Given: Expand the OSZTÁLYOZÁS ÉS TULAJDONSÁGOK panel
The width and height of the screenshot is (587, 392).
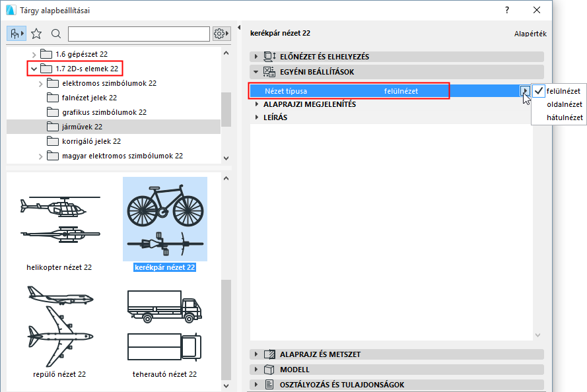Looking at the screenshot, I should (x=256, y=385).
